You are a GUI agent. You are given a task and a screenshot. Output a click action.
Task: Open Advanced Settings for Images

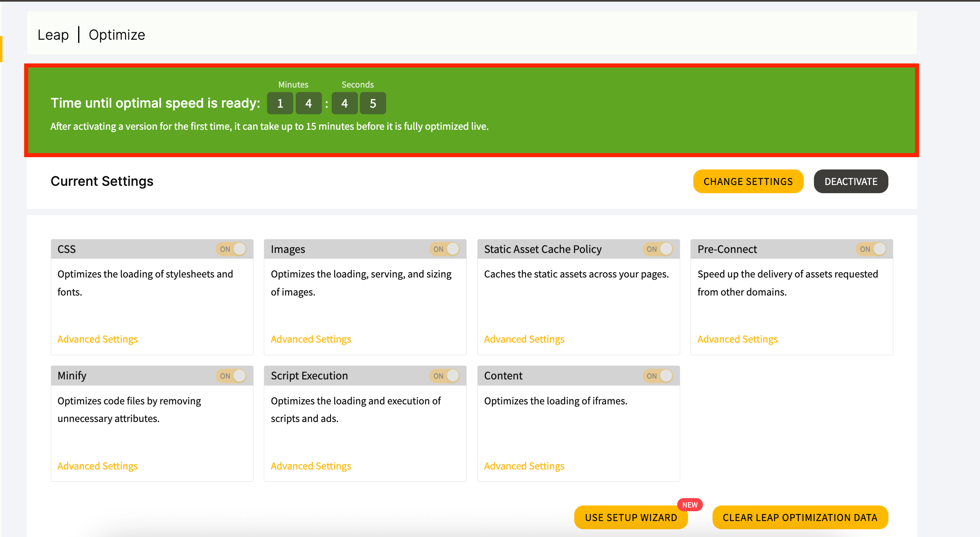click(x=311, y=339)
